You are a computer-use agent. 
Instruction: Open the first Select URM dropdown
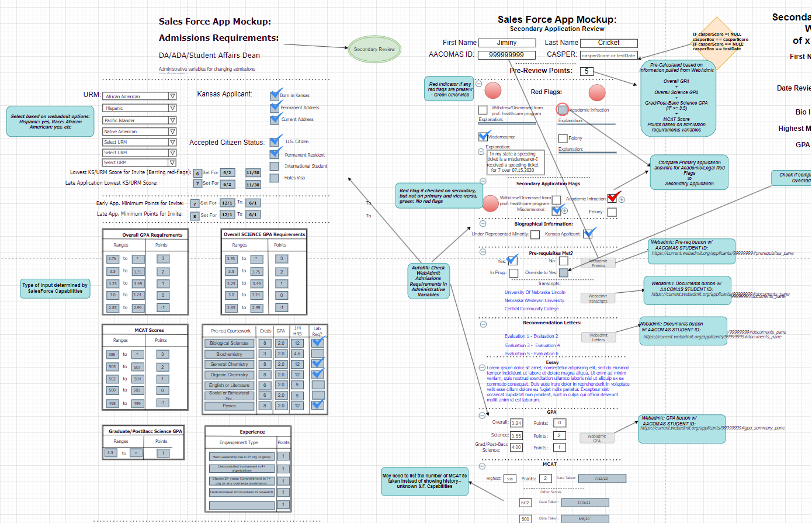pos(139,142)
